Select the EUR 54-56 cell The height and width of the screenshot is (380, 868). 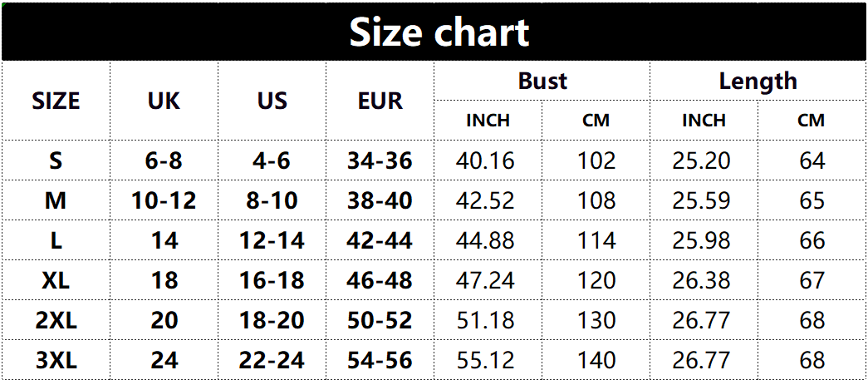[x=380, y=360]
